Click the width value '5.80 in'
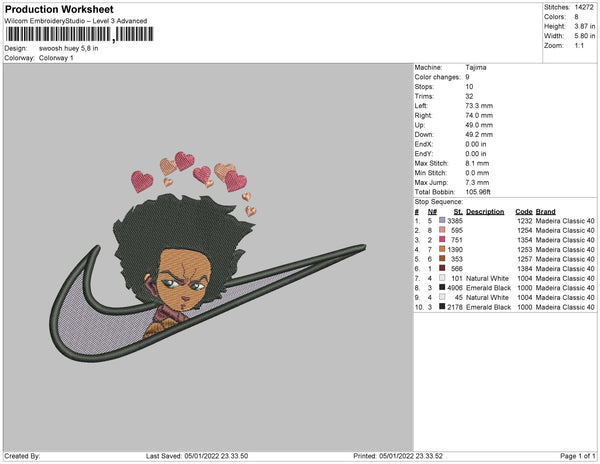Viewport: 600px width, 464px height. coord(585,36)
